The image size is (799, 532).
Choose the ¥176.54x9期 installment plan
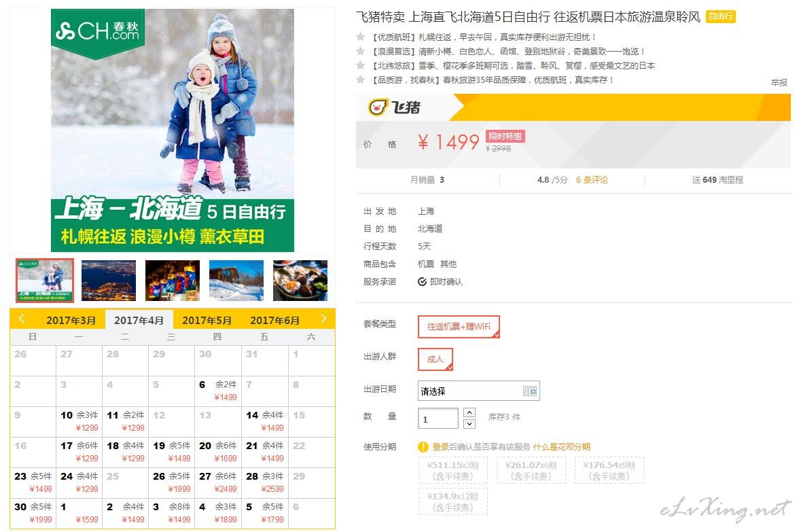[609, 470]
